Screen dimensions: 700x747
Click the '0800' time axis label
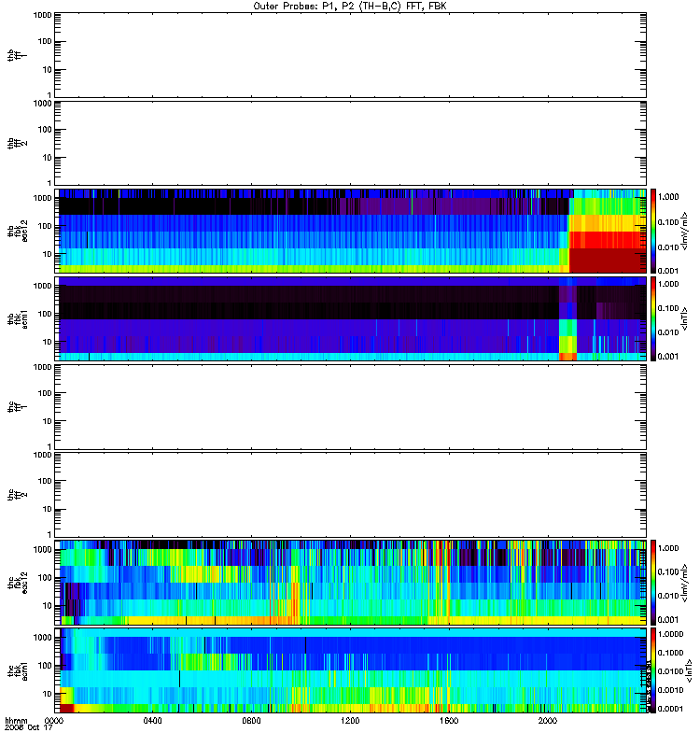251,721
